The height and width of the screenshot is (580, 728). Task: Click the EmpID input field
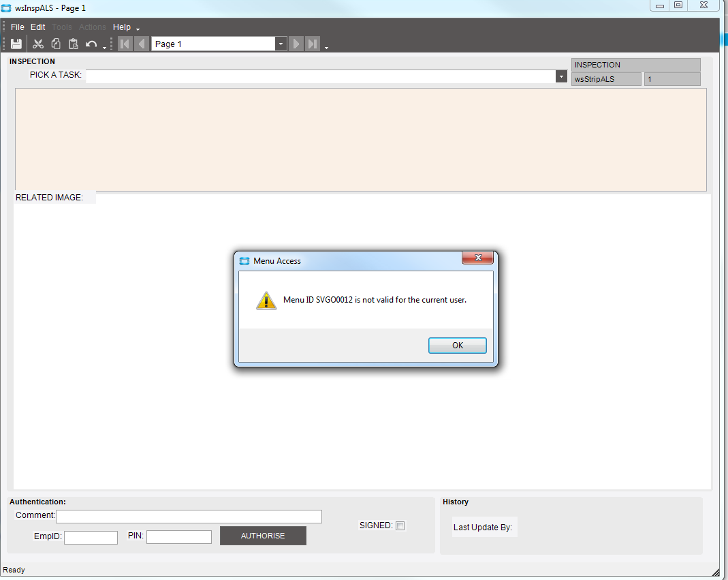click(x=91, y=537)
